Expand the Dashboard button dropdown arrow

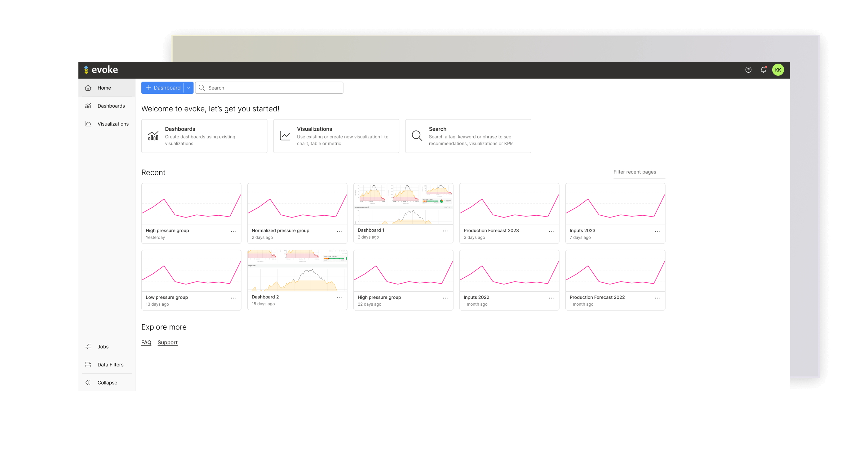pos(188,88)
